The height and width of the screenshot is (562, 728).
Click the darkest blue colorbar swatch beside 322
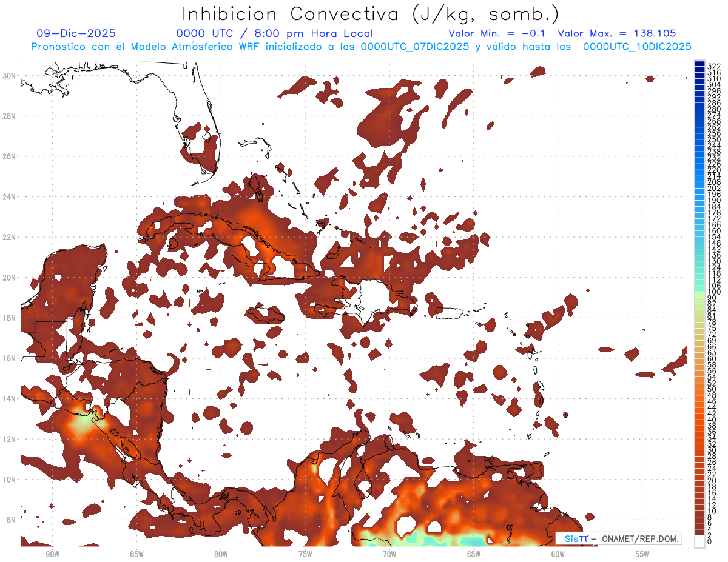point(700,64)
